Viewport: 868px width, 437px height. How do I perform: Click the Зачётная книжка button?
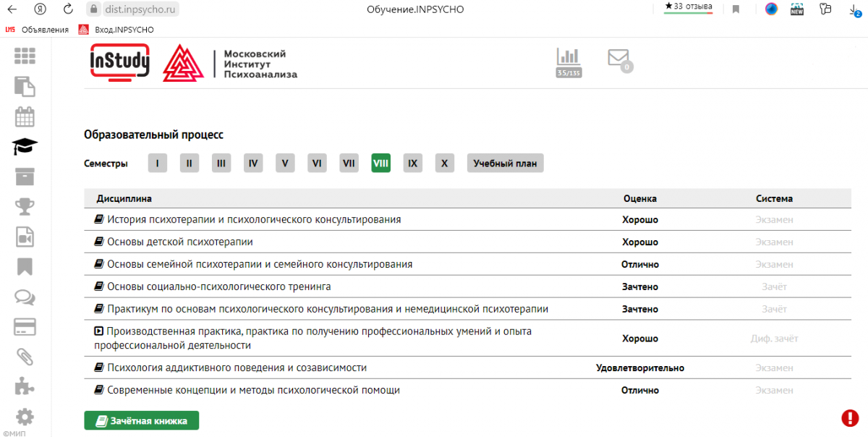pyautogui.click(x=141, y=420)
